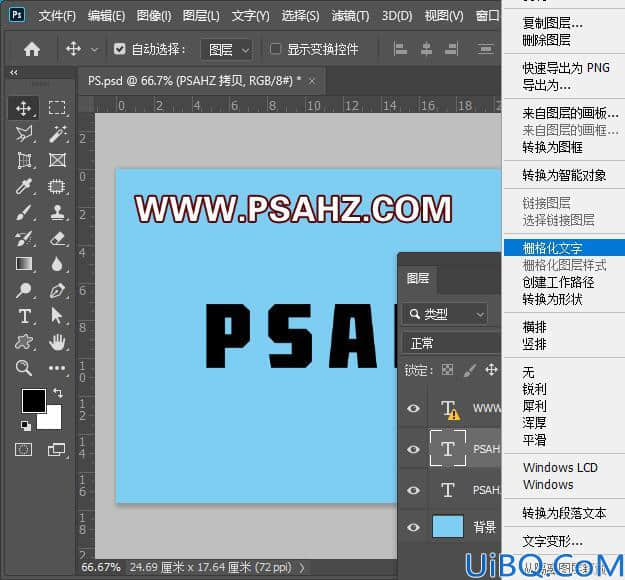Collapse the toolbox double-arrow

(14, 73)
